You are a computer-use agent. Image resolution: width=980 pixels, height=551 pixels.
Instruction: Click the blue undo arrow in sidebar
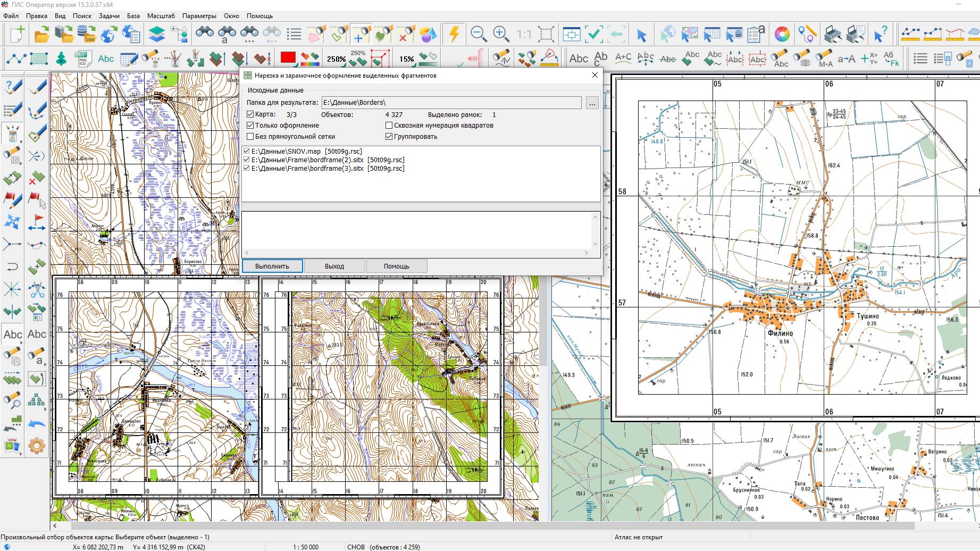point(37,424)
